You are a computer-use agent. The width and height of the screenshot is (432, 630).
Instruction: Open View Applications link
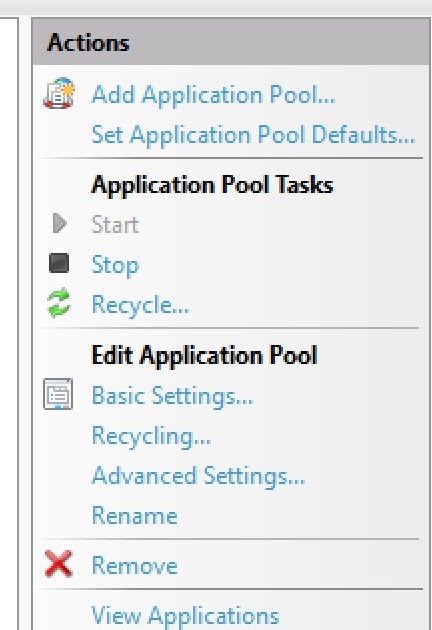[185, 615]
